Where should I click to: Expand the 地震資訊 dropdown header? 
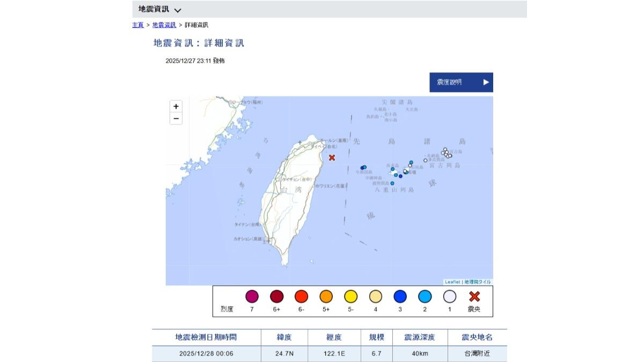(x=160, y=9)
